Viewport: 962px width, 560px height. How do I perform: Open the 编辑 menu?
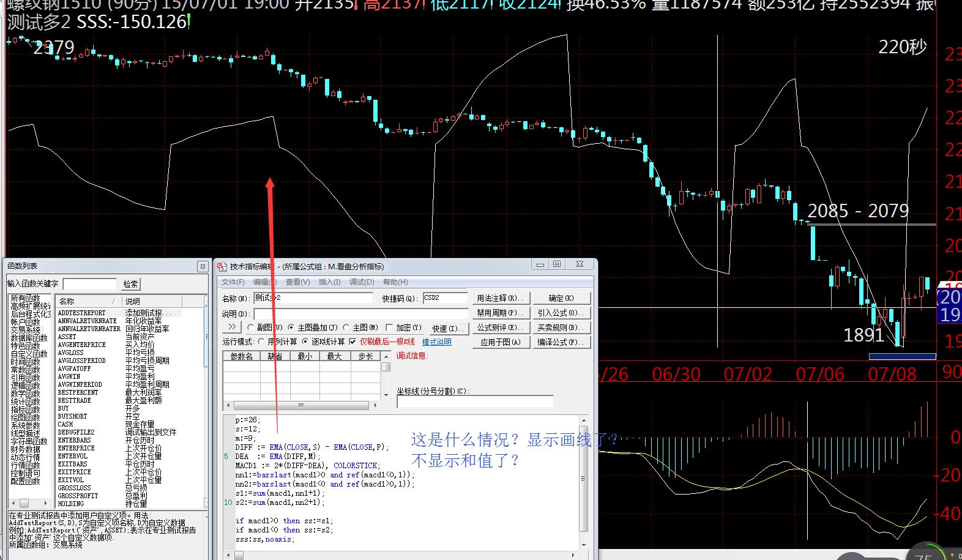tap(266, 282)
